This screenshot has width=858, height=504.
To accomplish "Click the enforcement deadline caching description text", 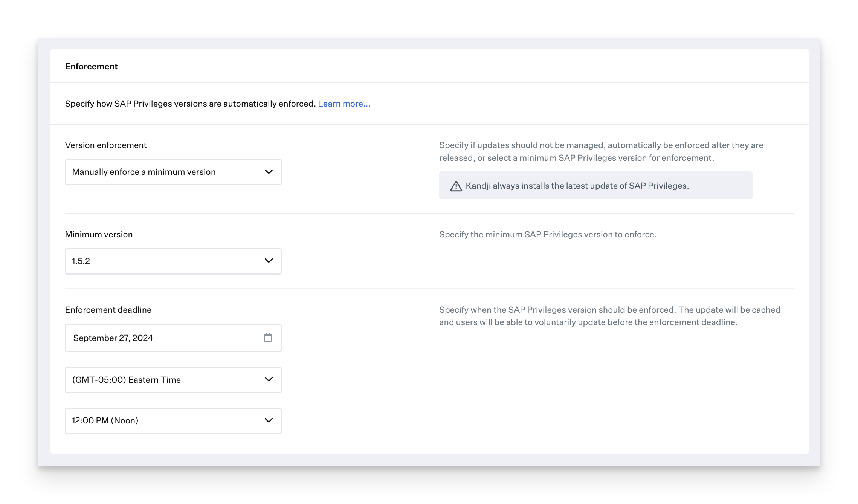I will tap(609, 316).
